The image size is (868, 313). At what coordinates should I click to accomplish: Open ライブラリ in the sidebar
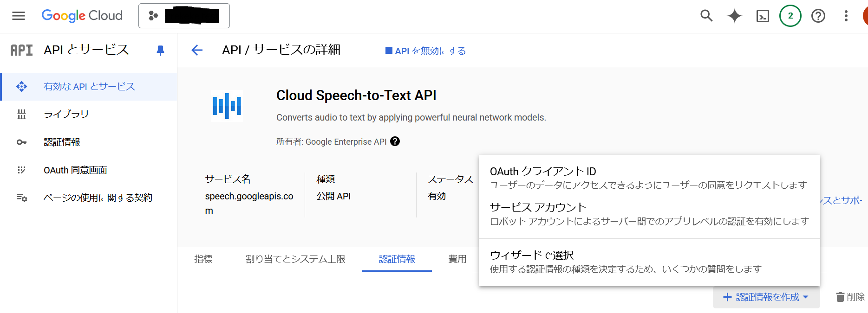[66, 114]
